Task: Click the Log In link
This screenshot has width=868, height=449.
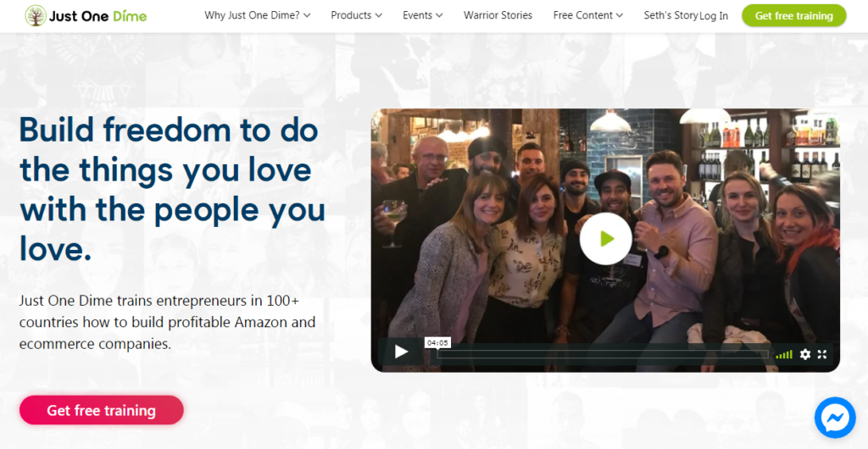Action: [x=714, y=16]
